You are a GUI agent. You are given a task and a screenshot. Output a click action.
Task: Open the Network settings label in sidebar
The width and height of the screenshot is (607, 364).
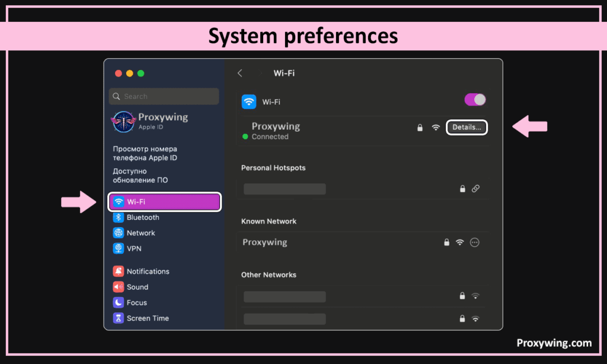coord(140,233)
